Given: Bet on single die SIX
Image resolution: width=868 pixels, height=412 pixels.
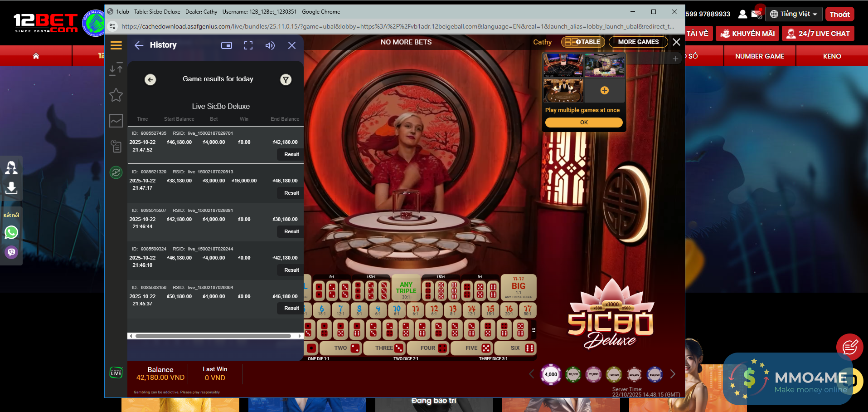Looking at the screenshot, I should coord(515,348).
